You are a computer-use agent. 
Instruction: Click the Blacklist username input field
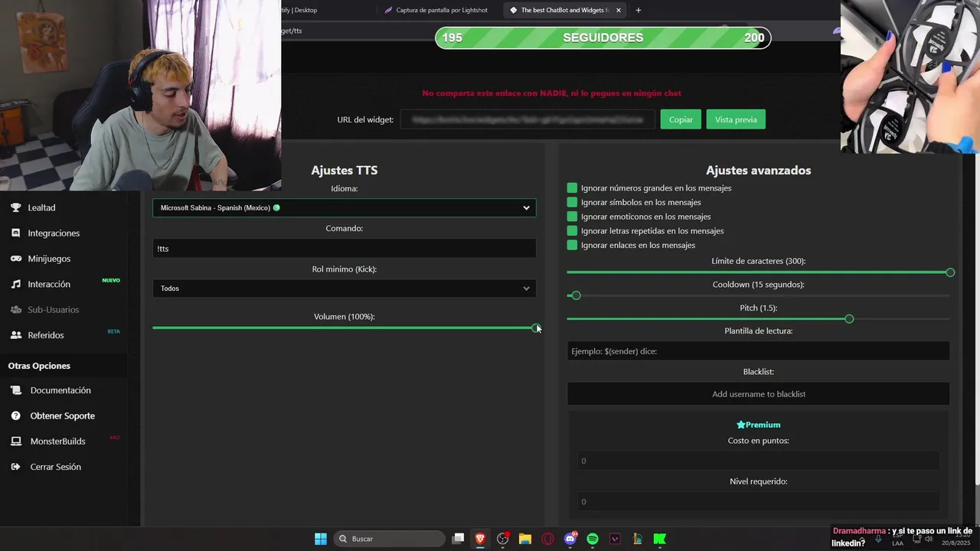click(x=758, y=394)
